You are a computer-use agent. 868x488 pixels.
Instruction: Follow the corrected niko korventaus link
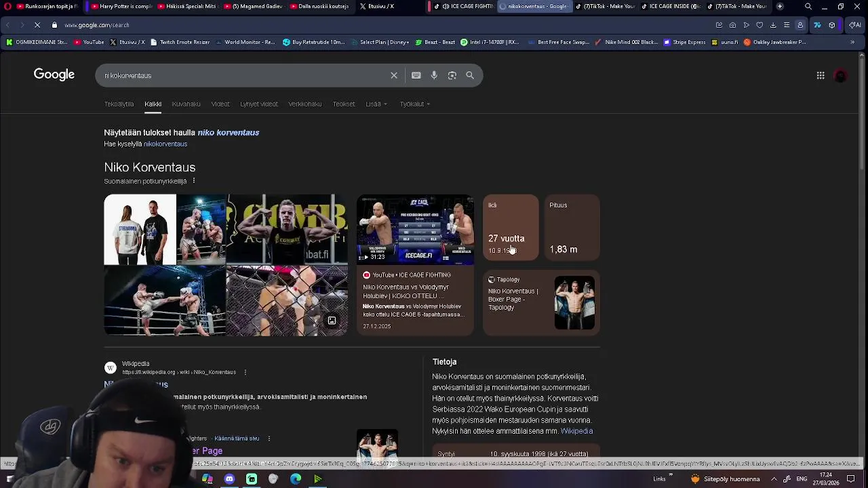pos(229,132)
